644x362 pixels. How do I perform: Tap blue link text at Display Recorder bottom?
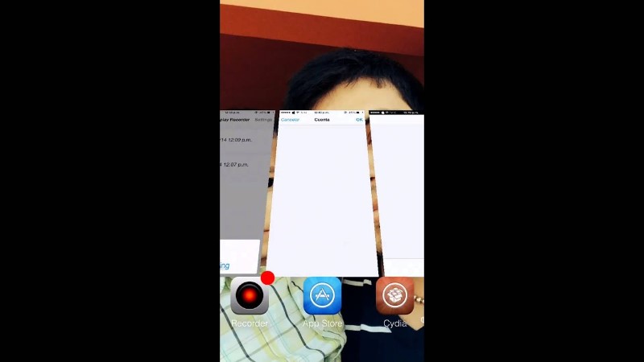pyautogui.click(x=225, y=265)
